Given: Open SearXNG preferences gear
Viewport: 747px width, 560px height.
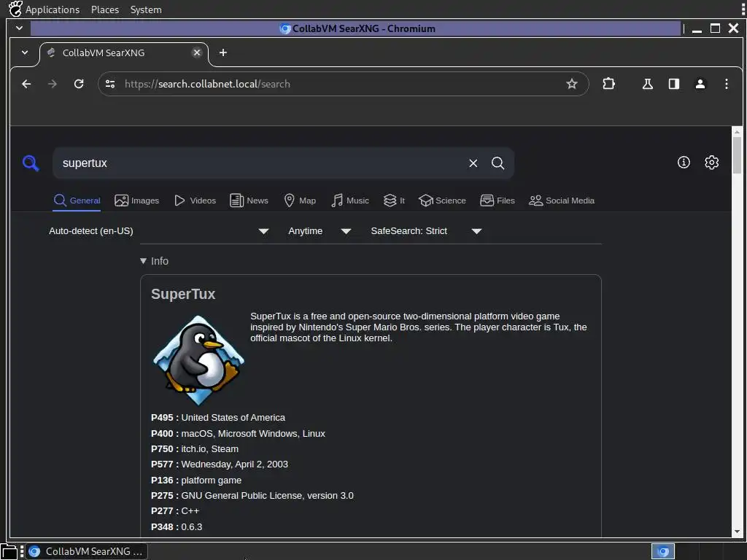Looking at the screenshot, I should (x=712, y=163).
